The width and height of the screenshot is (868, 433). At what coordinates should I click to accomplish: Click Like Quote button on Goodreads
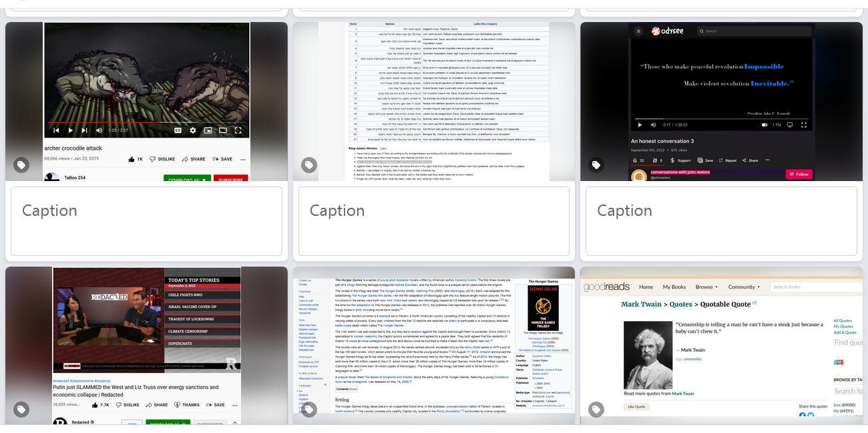(x=636, y=407)
